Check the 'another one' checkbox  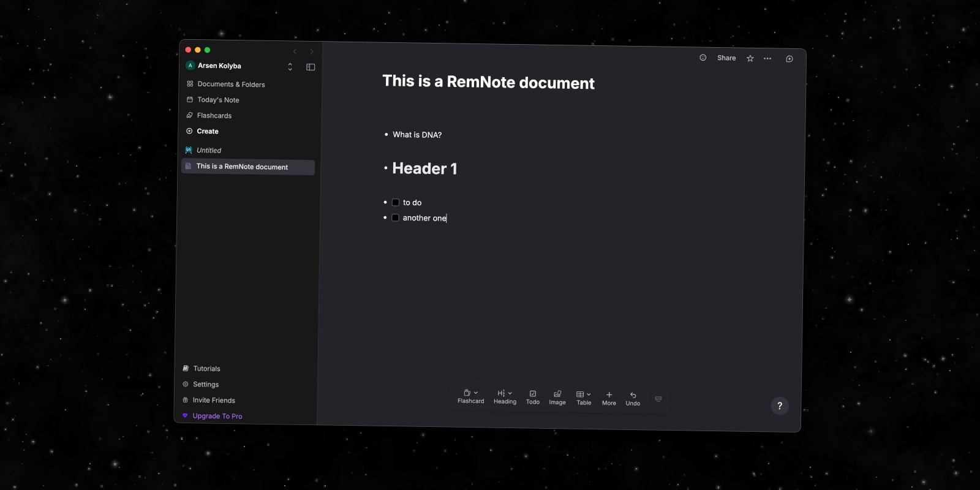[396, 217]
